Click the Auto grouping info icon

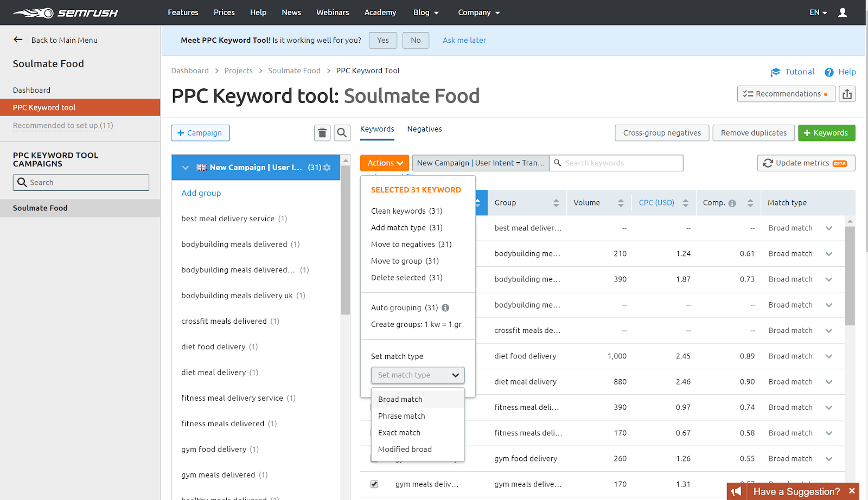445,307
